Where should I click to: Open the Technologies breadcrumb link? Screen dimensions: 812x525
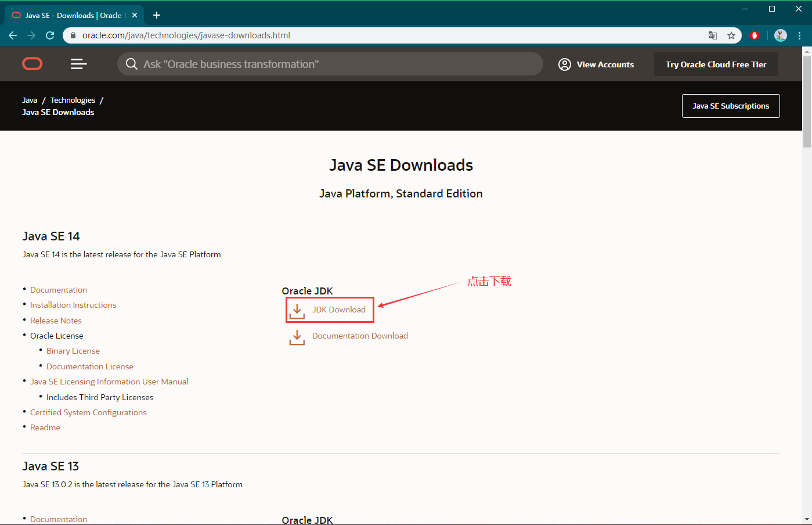[73, 100]
